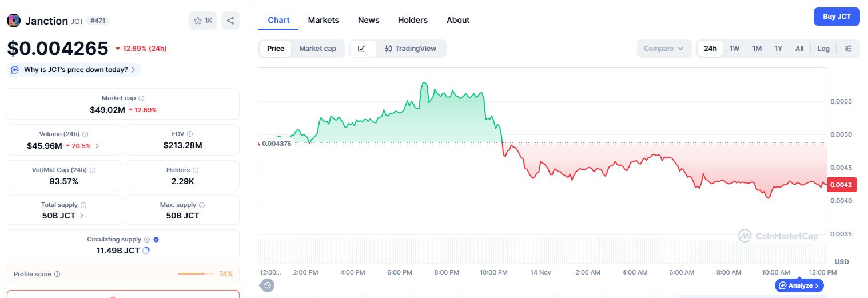This screenshot has width=868, height=298.
Task: Open the Compare dropdown
Action: 663,49
